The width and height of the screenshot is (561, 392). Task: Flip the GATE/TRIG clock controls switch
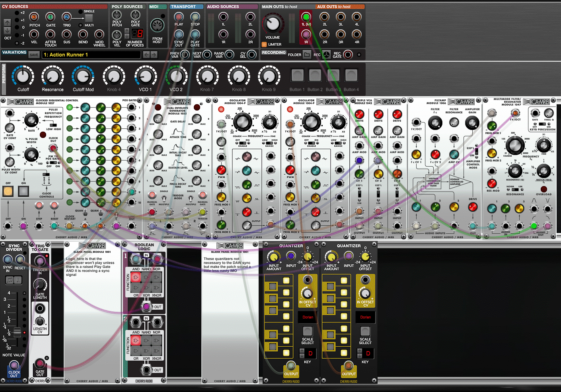47,174
